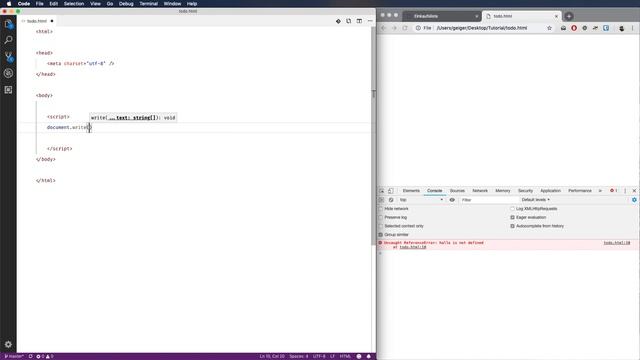The image size is (640, 360).
Task: Switch to the Sources tab in DevTools
Action: [457, 191]
